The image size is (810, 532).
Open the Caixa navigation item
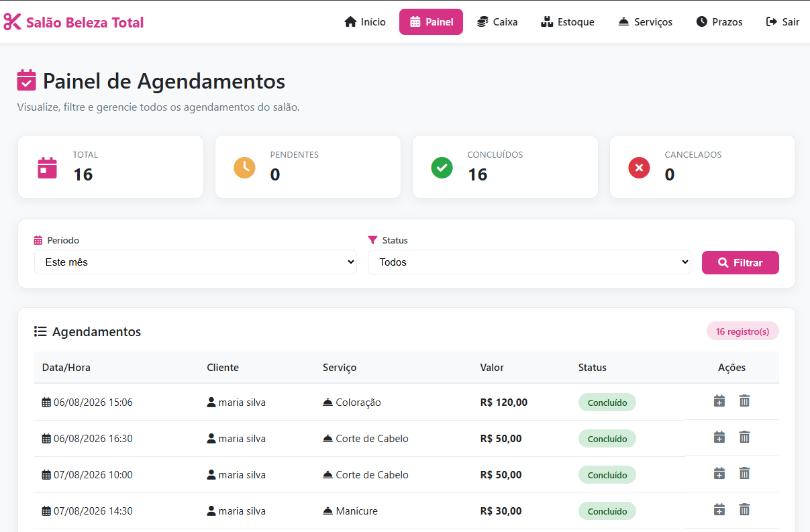click(497, 22)
